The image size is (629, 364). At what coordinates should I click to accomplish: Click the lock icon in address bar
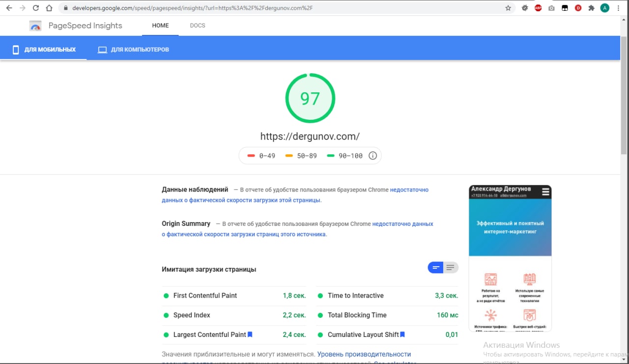click(x=65, y=8)
